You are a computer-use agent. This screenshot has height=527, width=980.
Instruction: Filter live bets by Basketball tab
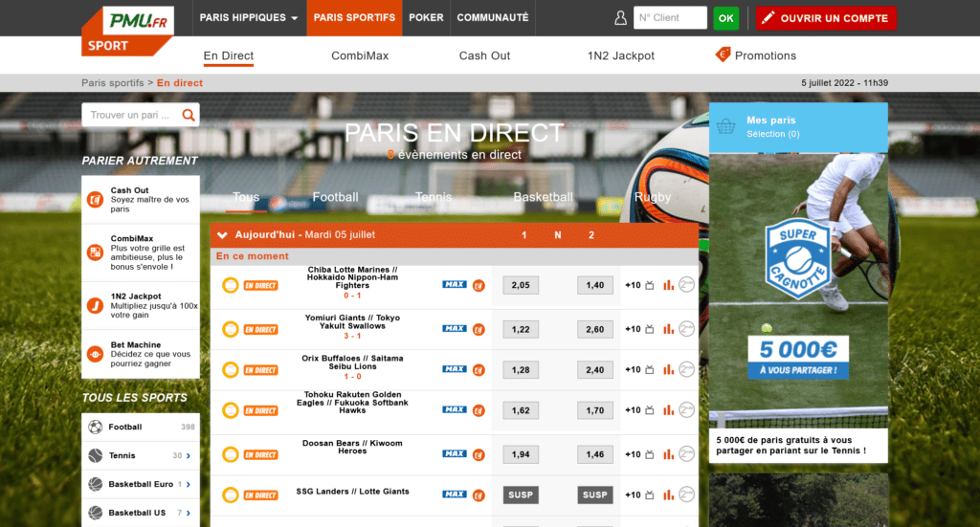[x=544, y=197]
